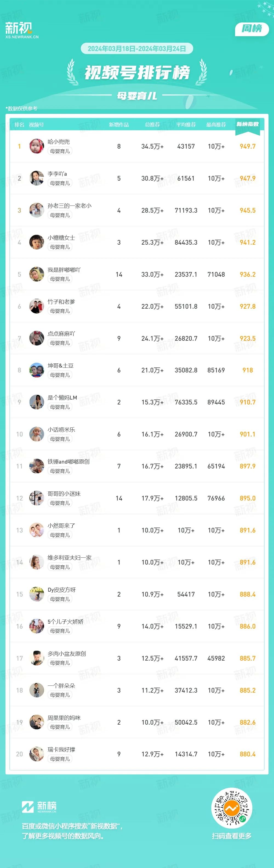Select the 小糖糖女士 avatar icon
This screenshot has height=868, width=274.
(x=36, y=242)
